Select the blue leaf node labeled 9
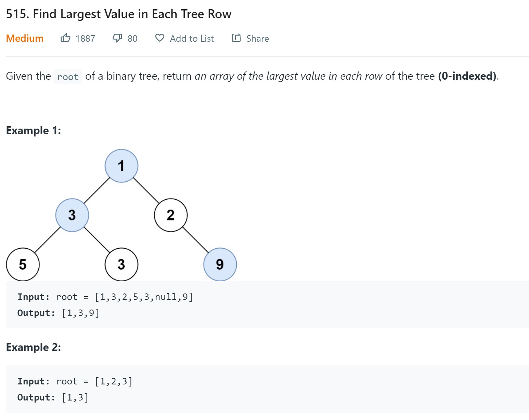The height and width of the screenshot is (420, 529). tap(220, 264)
